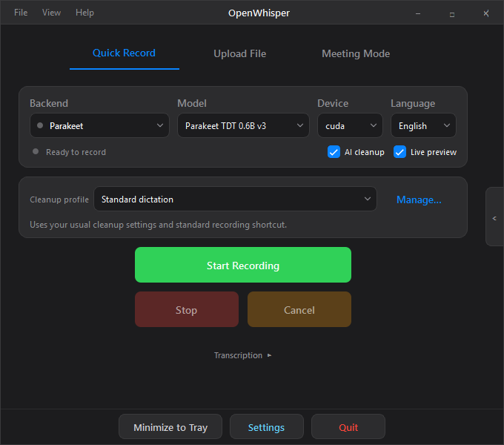Viewport: 504px width, 445px height.
Task: Click the cleanup profile description text
Action: coord(158,225)
